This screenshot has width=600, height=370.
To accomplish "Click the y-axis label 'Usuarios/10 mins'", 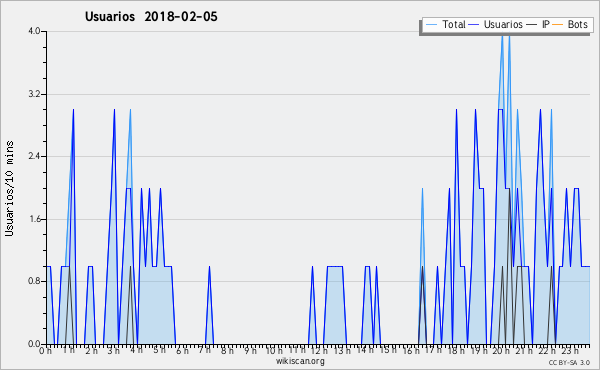I will [x=9, y=189].
